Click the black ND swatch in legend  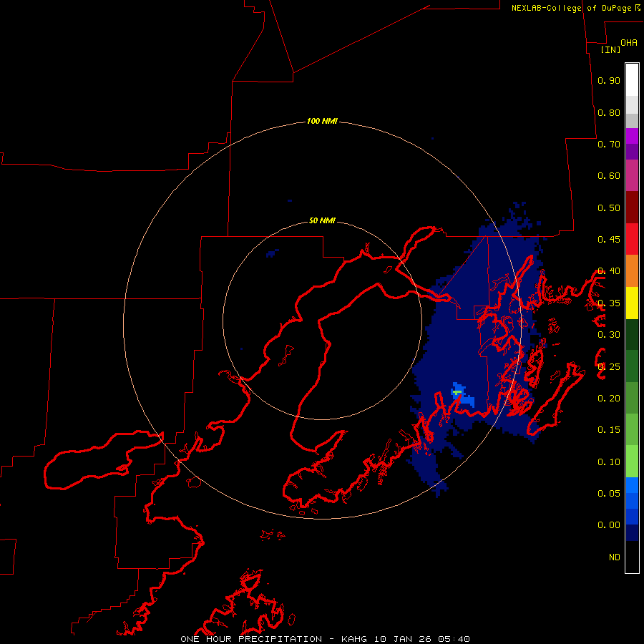pos(632,557)
